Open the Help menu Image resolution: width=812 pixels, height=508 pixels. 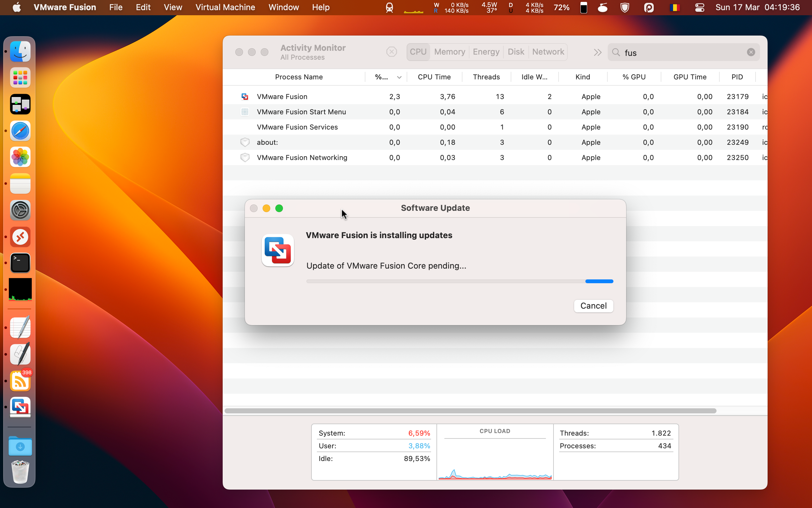pos(320,7)
